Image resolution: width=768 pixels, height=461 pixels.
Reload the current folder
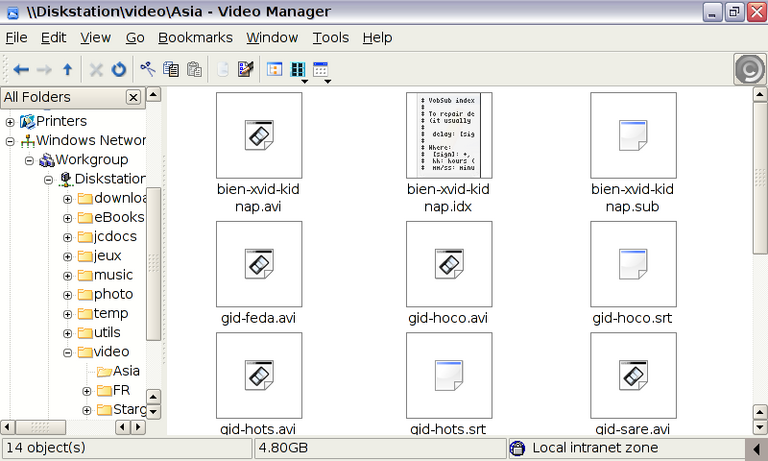pos(119,70)
